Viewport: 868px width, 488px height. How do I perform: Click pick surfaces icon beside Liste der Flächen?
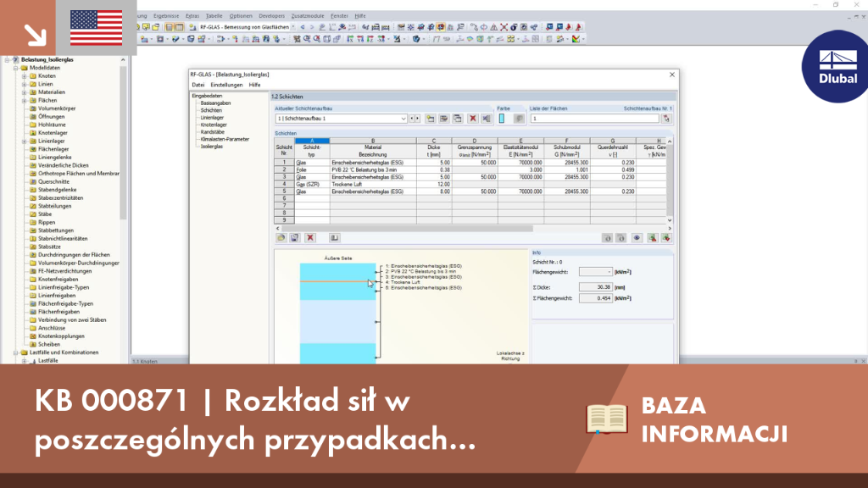pyautogui.click(x=666, y=119)
